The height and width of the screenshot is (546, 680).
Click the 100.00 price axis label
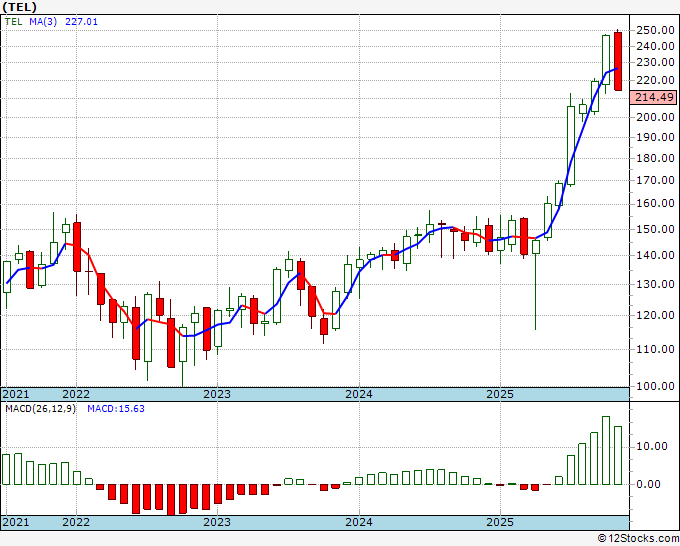tap(655, 386)
